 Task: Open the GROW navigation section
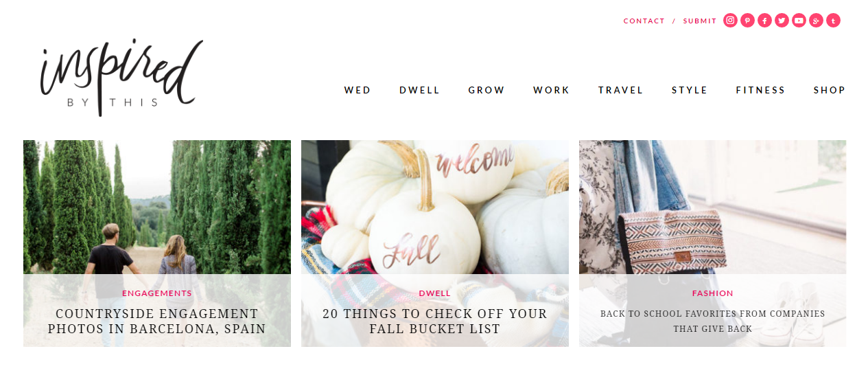pyautogui.click(x=486, y=90)
